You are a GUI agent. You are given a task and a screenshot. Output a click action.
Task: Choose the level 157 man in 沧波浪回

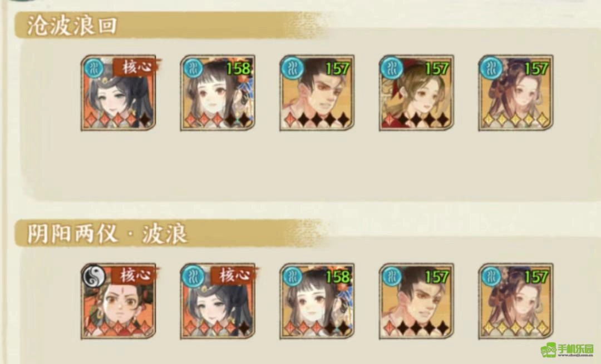click(x=317, y=93)
